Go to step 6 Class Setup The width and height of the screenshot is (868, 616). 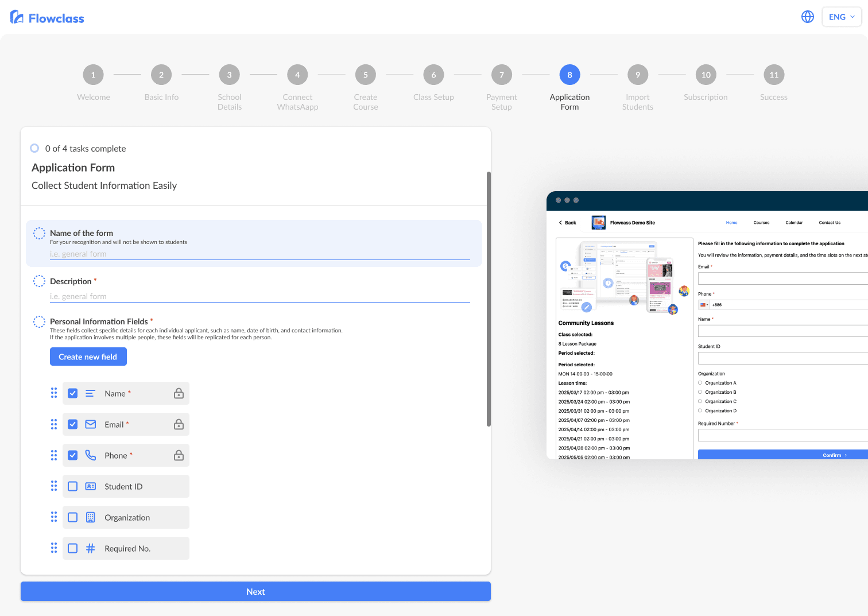pos(433,75)
